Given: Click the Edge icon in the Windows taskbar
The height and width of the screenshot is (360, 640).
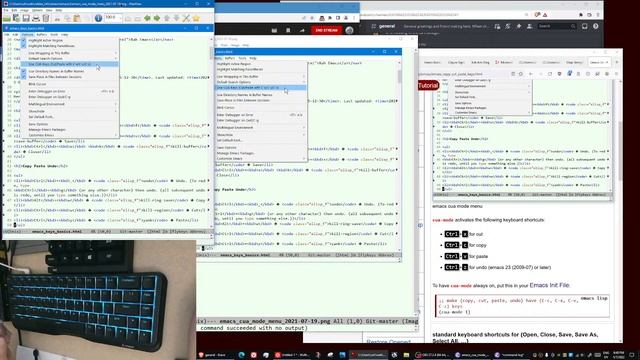Looking at the screenshot, I should point(242,355).
